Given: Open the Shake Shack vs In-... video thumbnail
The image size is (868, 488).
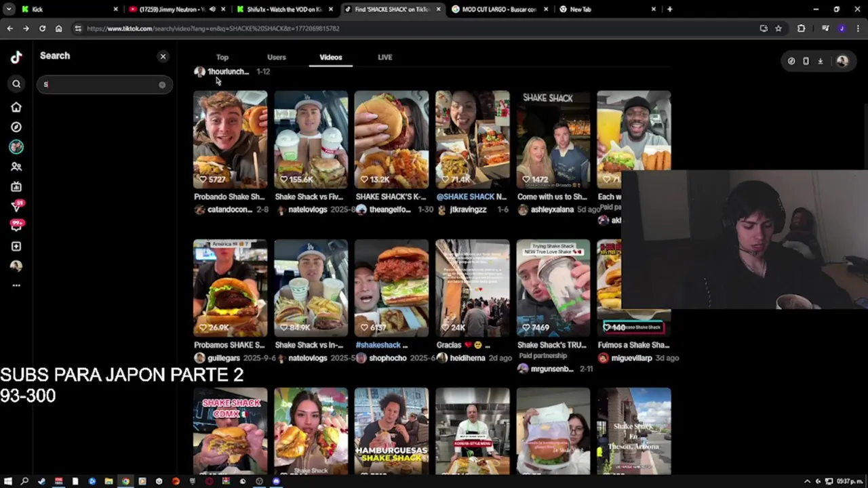Looking at the screenshot, I should pos(311,288).
